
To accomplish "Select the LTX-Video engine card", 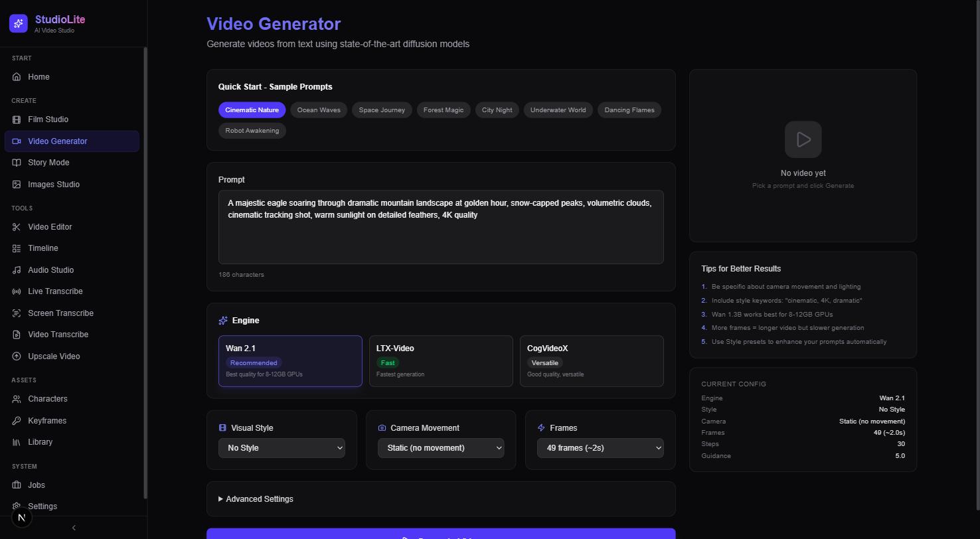I will point(441,361).
